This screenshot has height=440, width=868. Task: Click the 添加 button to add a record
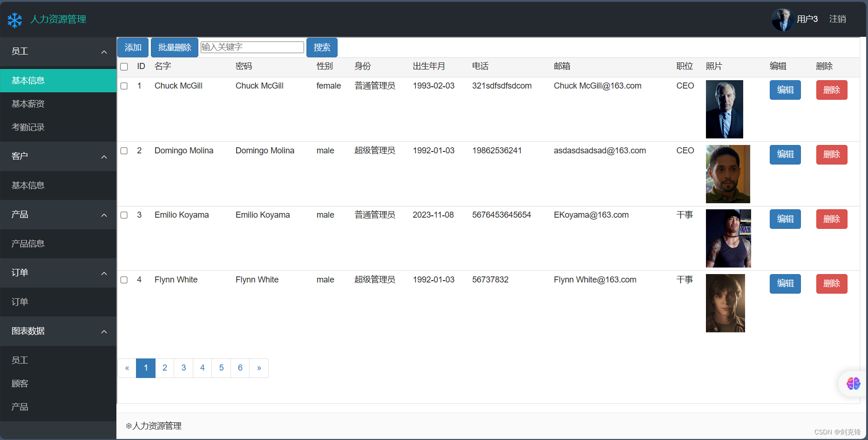pos(132,47)
